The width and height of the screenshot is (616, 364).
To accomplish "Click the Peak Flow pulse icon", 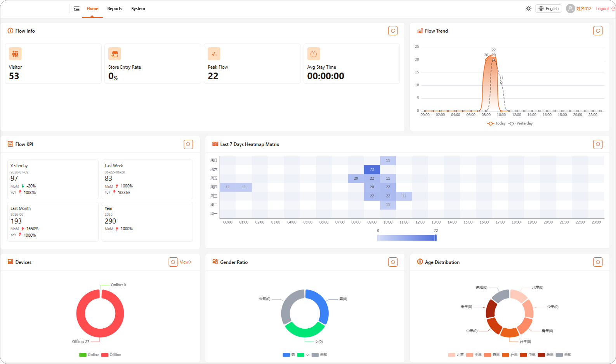I will click(x=214, y=54).
